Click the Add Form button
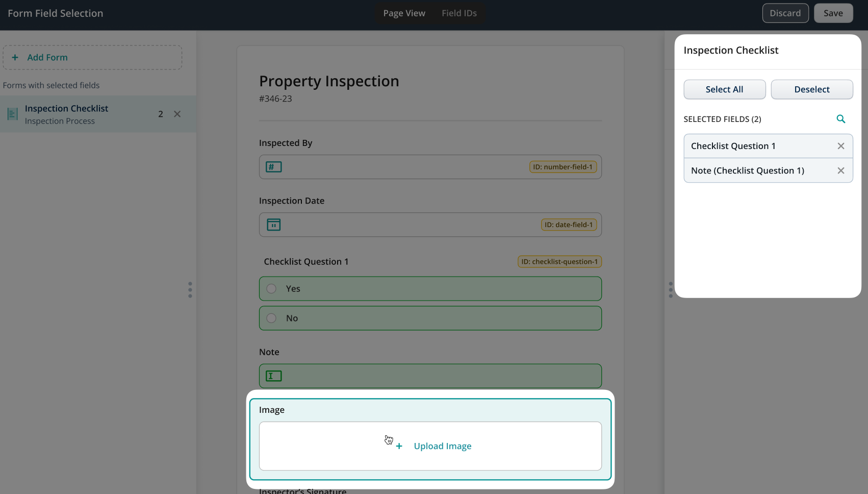Viewport: 868px width, 494px height. coord(92,58)
